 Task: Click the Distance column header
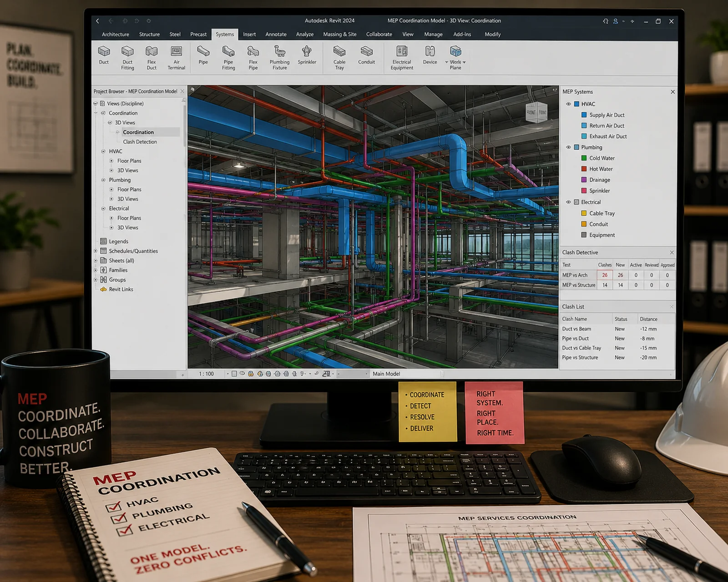coord(648,319)
